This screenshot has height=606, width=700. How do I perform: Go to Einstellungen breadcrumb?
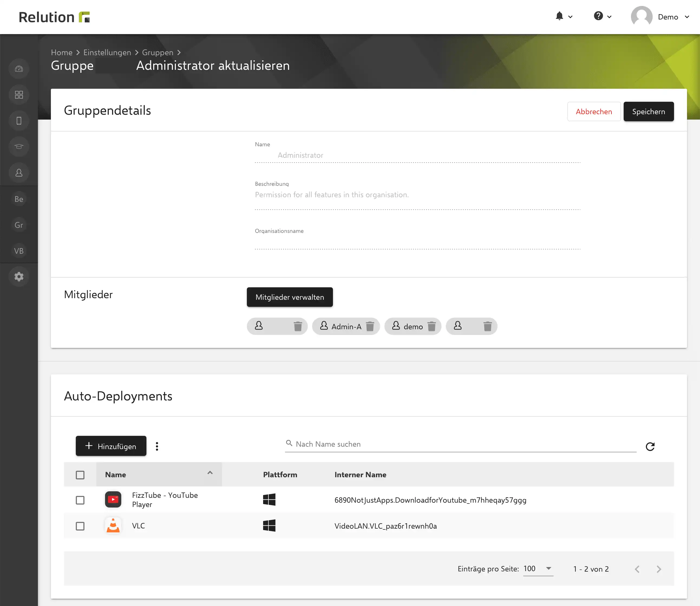107,52
